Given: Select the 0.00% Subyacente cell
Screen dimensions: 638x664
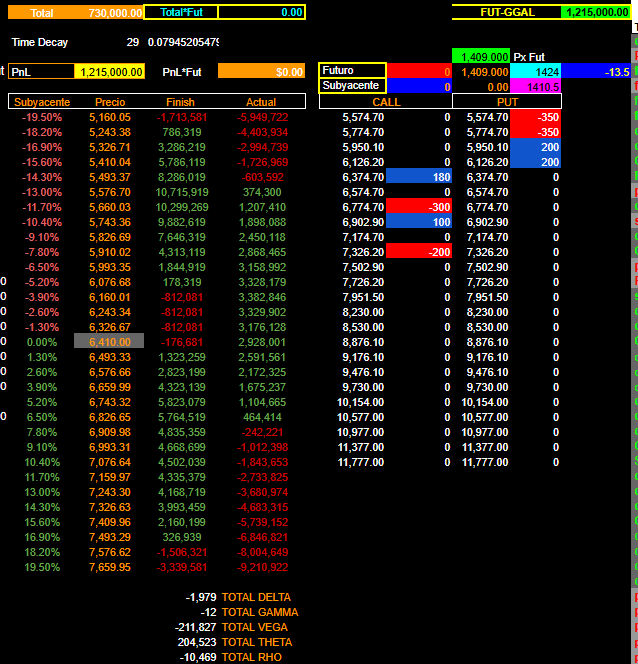Looking at the screenshot, I should click(x=41, y=342).
